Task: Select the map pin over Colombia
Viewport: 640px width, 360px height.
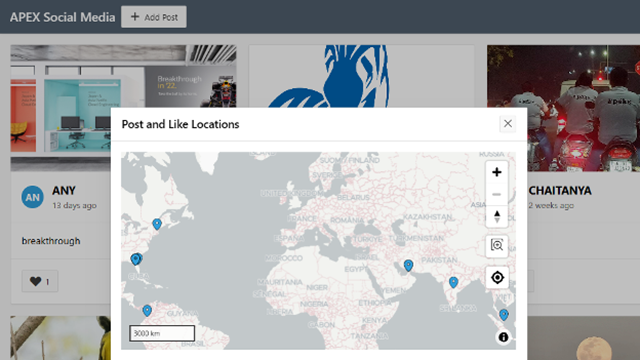Action: tap(147, 311)
